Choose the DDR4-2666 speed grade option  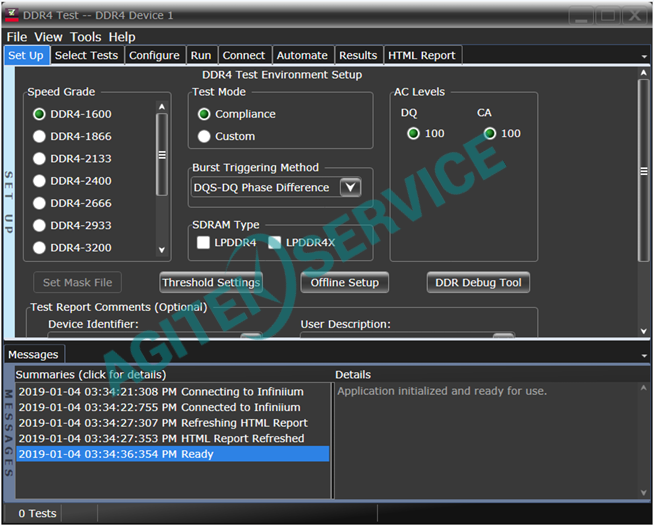(x=39, y=203)
